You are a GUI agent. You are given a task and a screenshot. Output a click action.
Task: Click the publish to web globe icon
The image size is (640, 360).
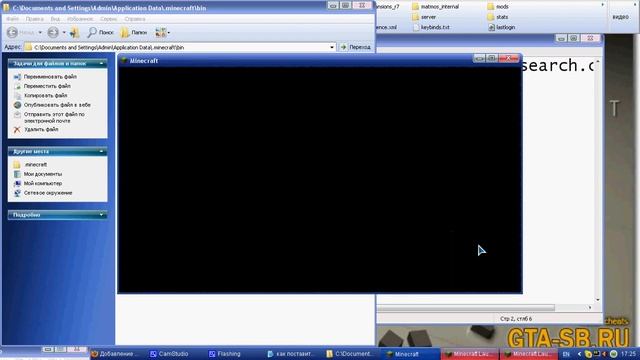(17, 105)
